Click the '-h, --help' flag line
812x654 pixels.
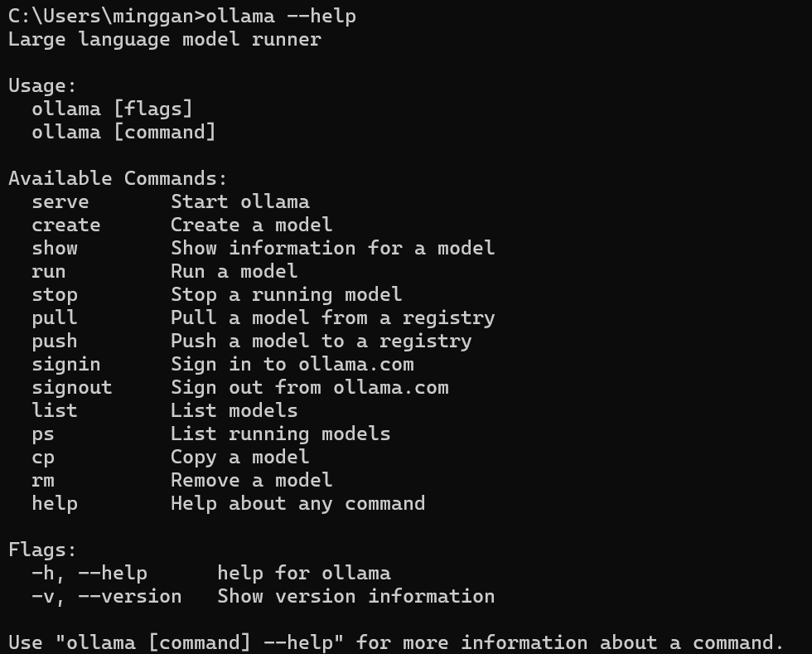pos(89,574)
